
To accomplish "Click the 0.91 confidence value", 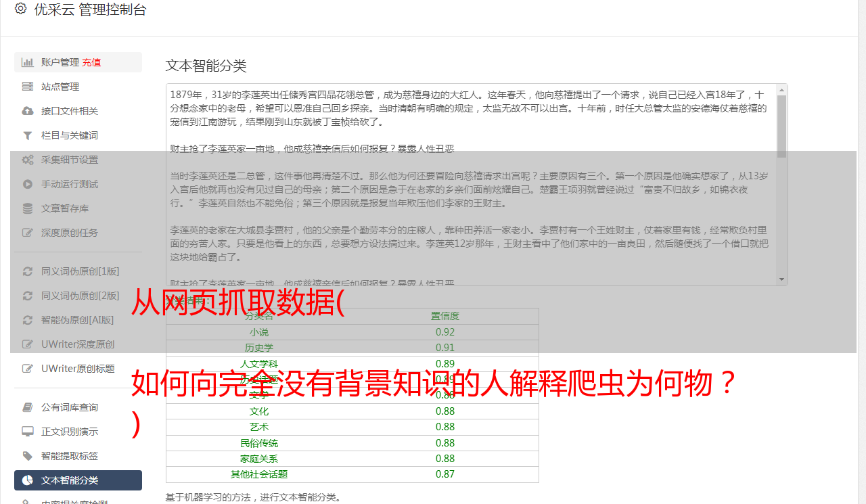I will pos(445,348).
